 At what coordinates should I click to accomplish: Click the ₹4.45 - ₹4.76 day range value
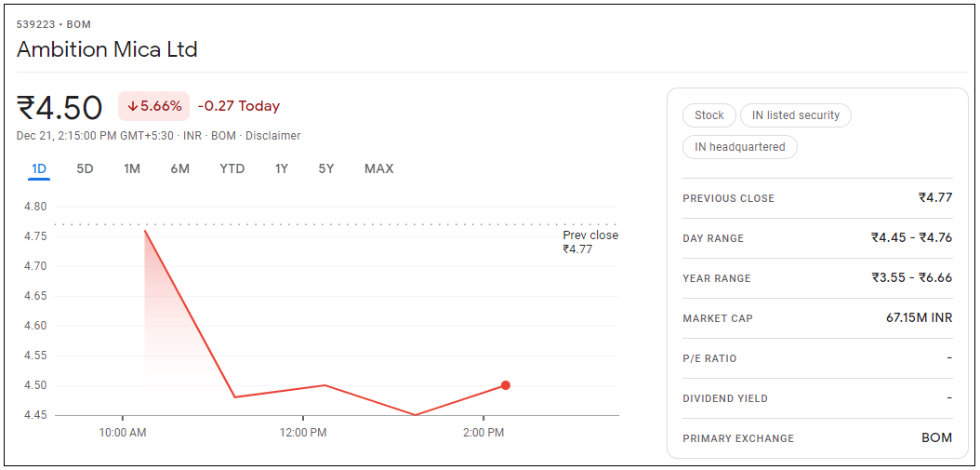coord(912,238)
